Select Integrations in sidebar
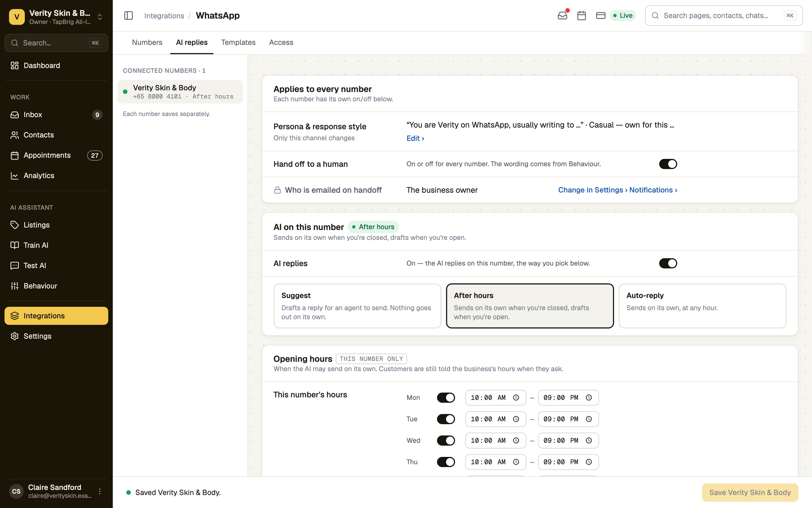 point(56,316)
